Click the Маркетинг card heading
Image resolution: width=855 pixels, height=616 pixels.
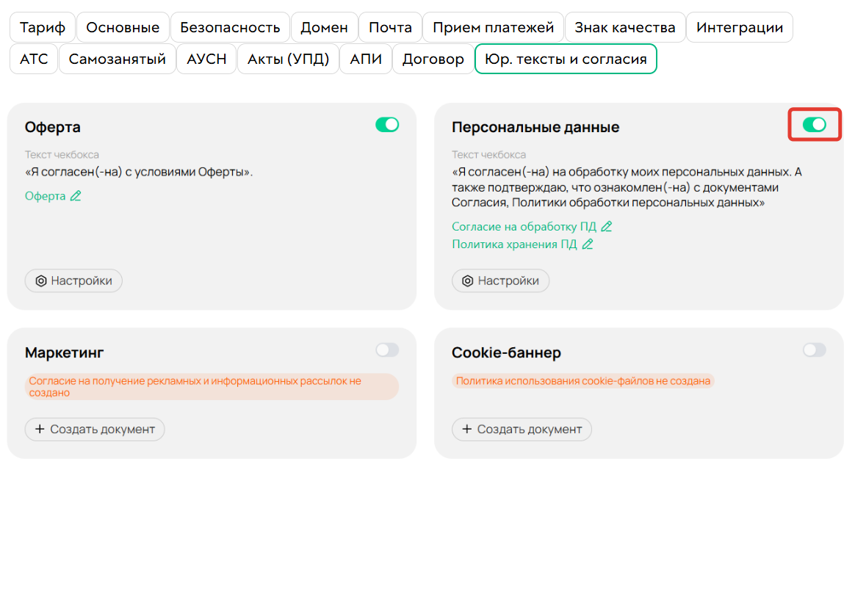[x=65, y=352]
